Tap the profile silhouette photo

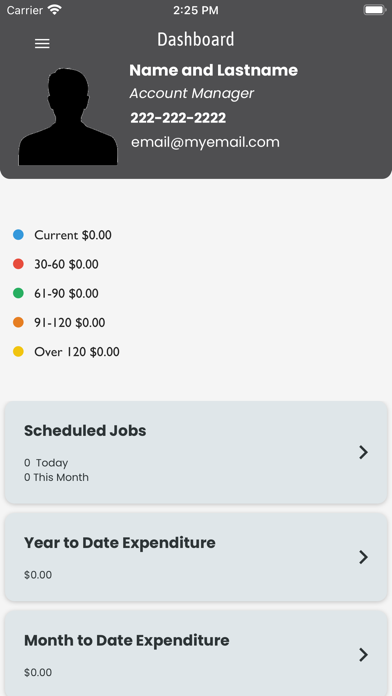(68, 116)
